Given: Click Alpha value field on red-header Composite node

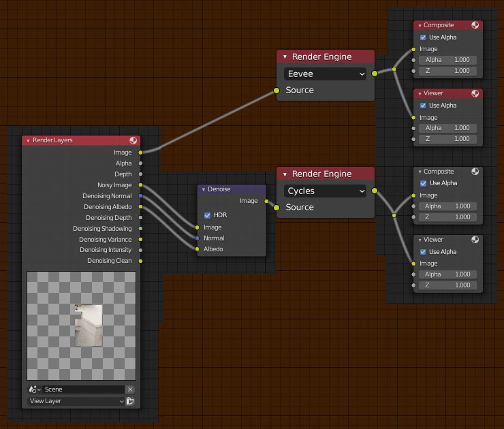Looking at the screenshot, I should [x=447, y=60].
